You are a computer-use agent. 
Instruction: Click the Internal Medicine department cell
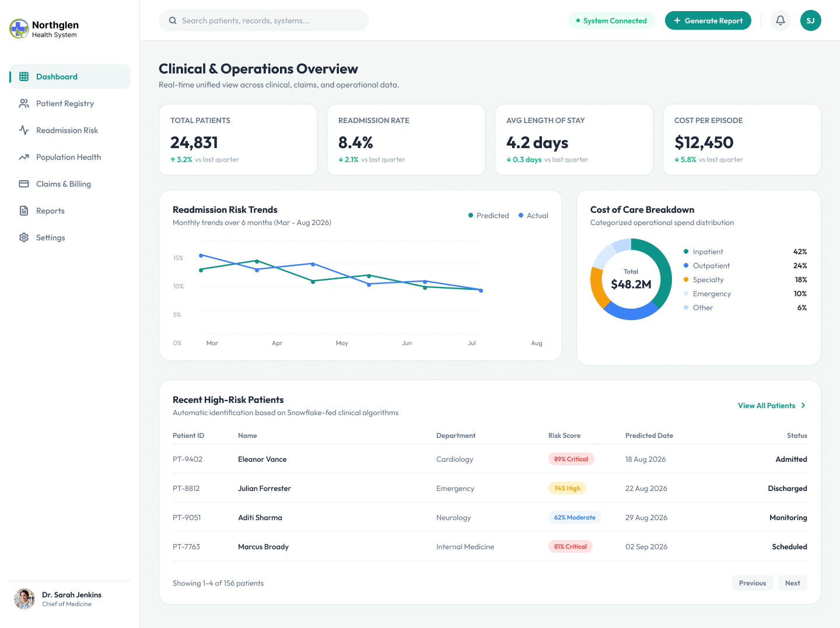[x=465, y=546]
